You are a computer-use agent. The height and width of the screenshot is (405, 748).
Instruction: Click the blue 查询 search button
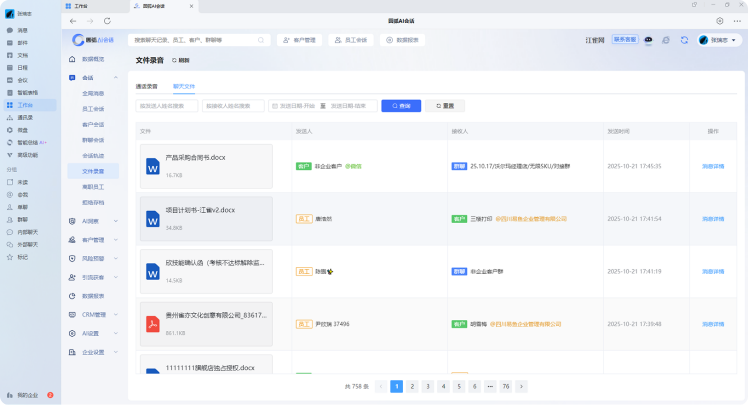[401, 105]
